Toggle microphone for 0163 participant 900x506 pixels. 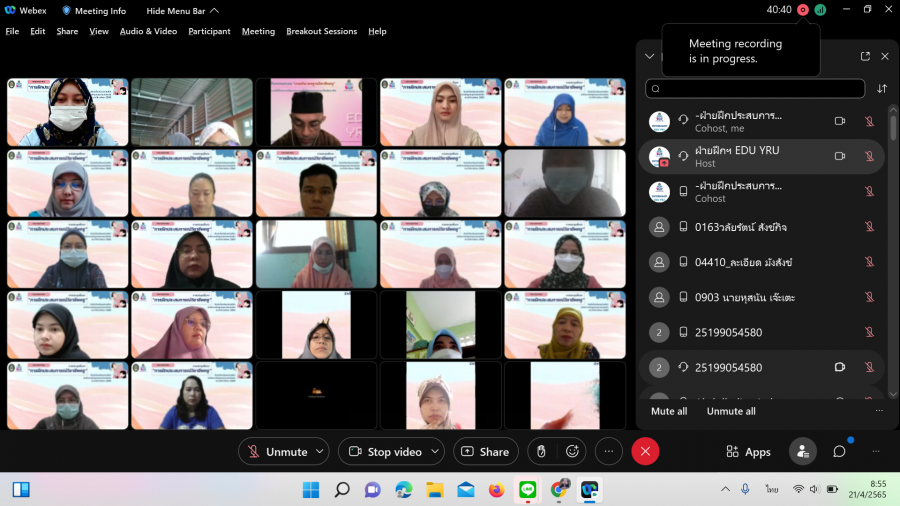pos(869,227)
